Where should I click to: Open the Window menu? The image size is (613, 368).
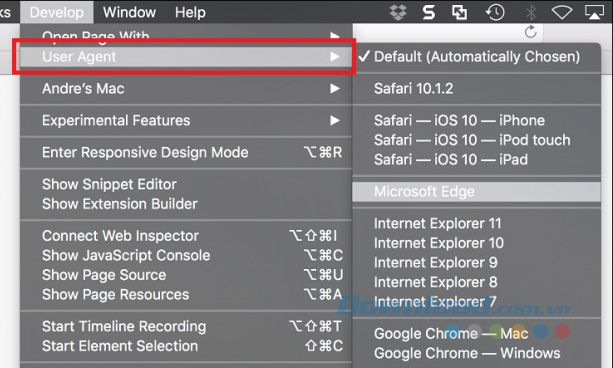pos(129,12)
